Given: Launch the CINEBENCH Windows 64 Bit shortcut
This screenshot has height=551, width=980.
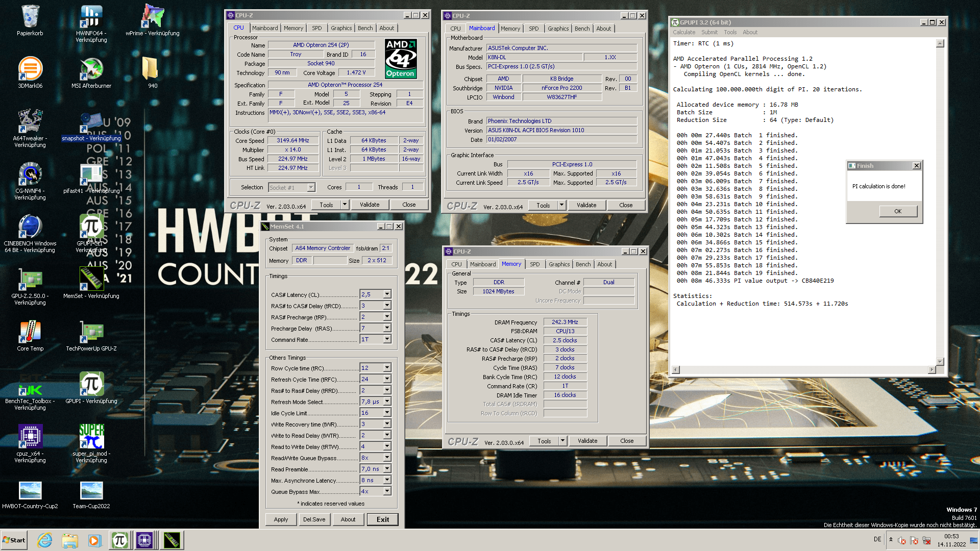Looking at the screenshot, I should coord(30,233).
